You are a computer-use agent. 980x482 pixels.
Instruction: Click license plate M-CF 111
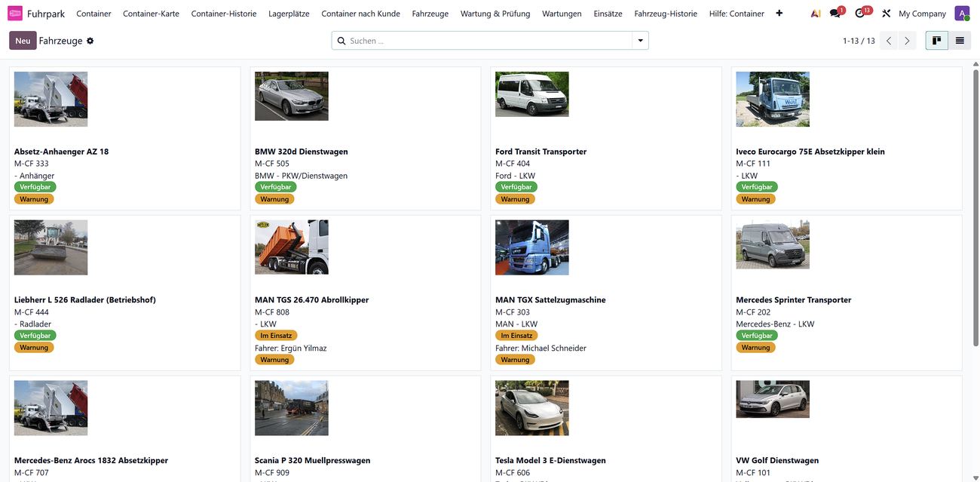pos(753,164)
